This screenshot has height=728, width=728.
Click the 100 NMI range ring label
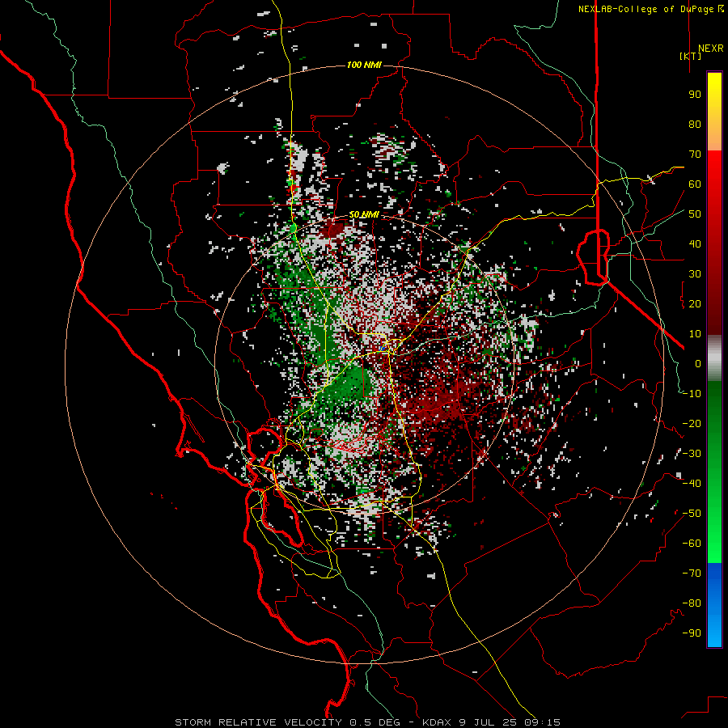[x=364, y=65]
